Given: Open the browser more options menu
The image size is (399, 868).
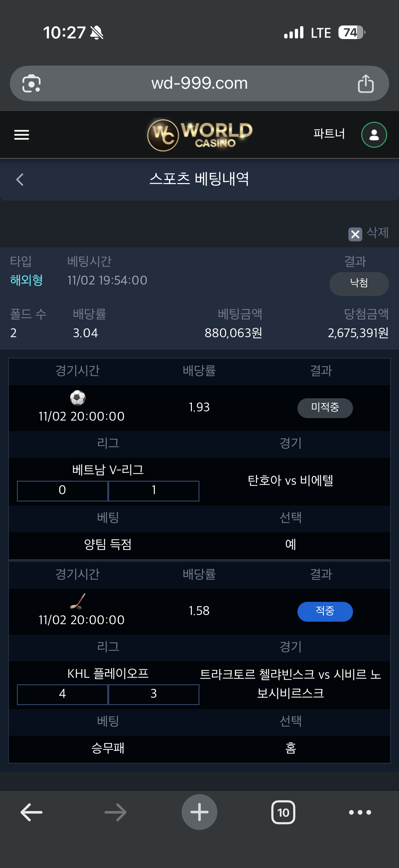Looking at the screenshot, I should 360,812.
